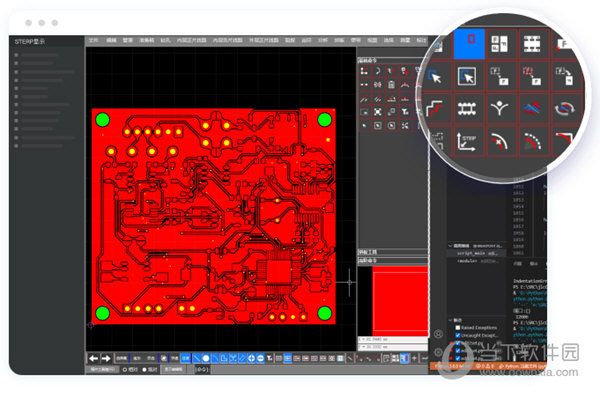This screenshot has width=600, height=398.
Task: Click the rotate layers refresh icon
Action: tap(564, 109)
